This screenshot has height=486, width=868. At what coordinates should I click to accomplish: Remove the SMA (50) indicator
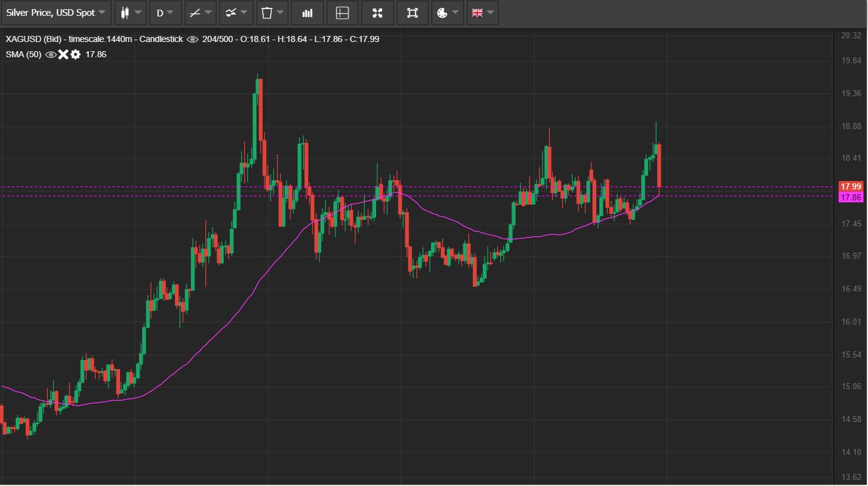click(x=63, y=55)
